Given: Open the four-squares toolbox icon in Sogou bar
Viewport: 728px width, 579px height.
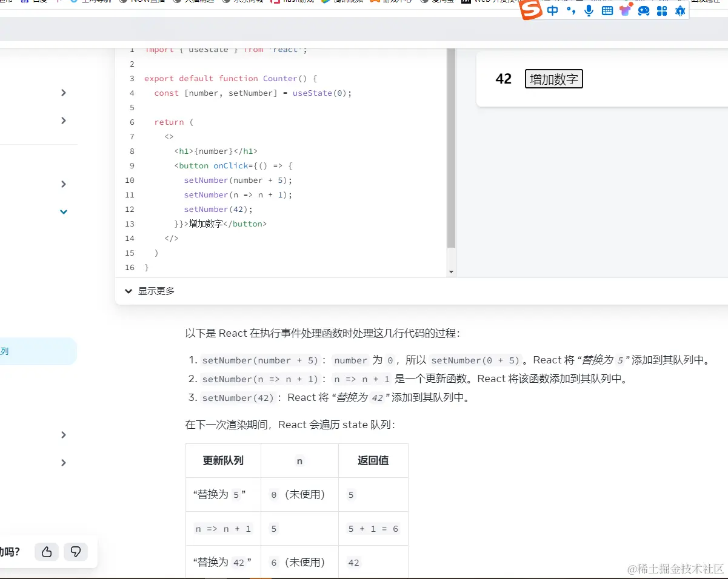Looking at the screenshot, I should [662, 10].
